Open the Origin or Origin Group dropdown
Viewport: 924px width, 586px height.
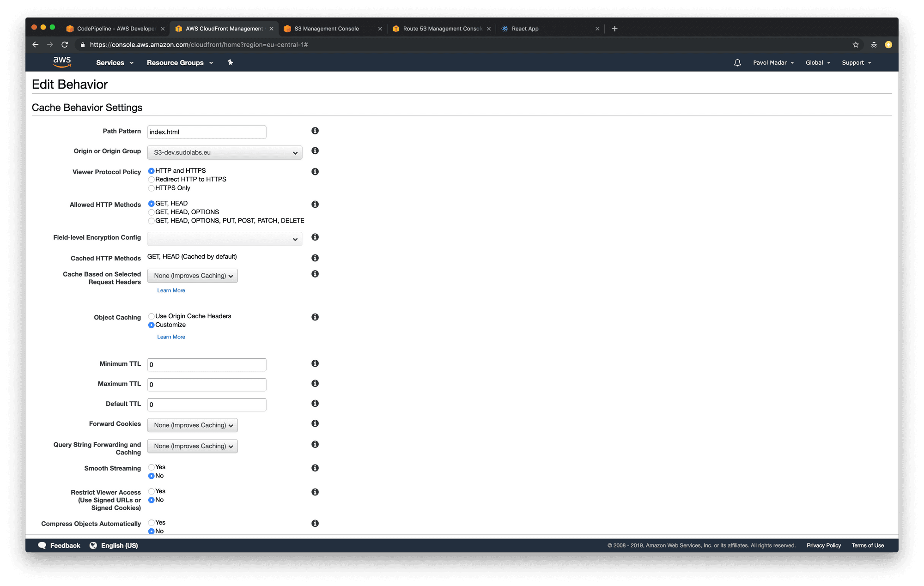click(x=225, y=152)
